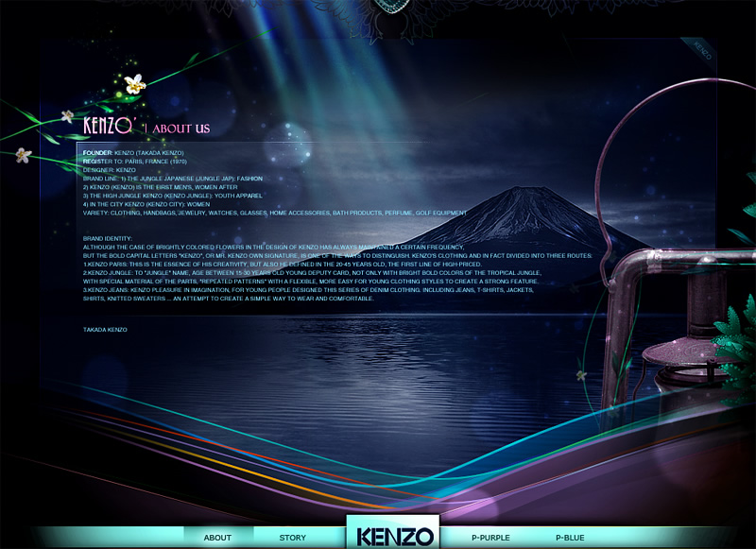Go to the P-PURPLE section
Screen dimensions: 756x549
click(490, 538)
